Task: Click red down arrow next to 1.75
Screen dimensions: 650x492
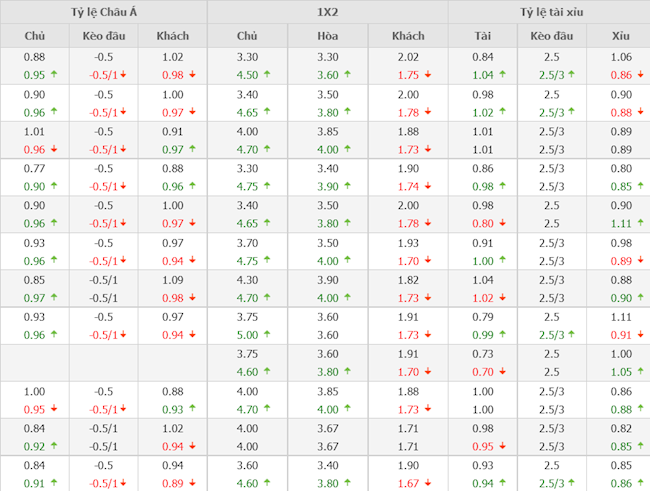Action: 427,75
